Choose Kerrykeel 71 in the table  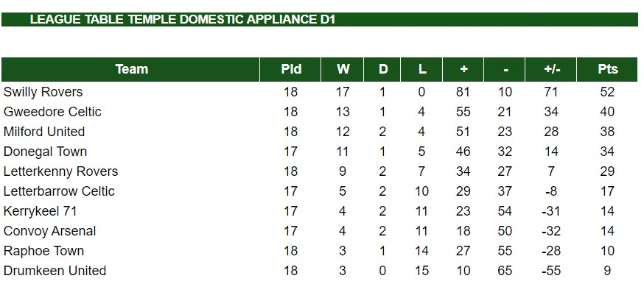click(41, 211)
